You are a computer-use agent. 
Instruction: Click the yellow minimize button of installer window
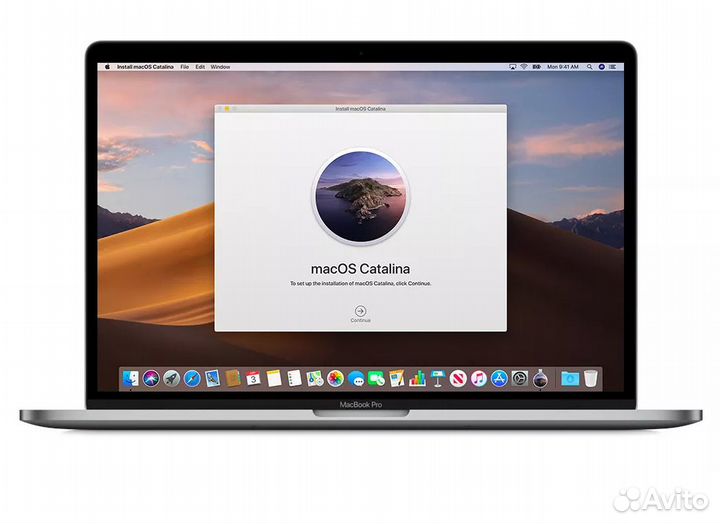click(x=227, y=109)
